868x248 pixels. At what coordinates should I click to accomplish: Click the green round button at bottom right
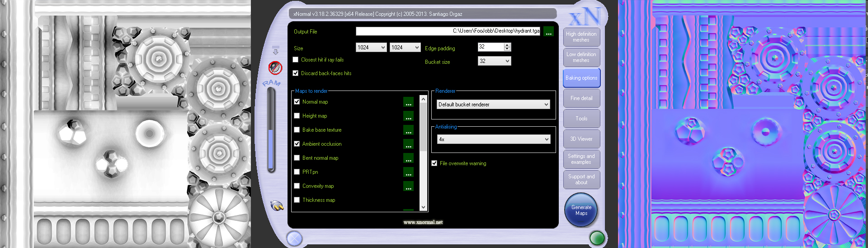coord(597,238)
